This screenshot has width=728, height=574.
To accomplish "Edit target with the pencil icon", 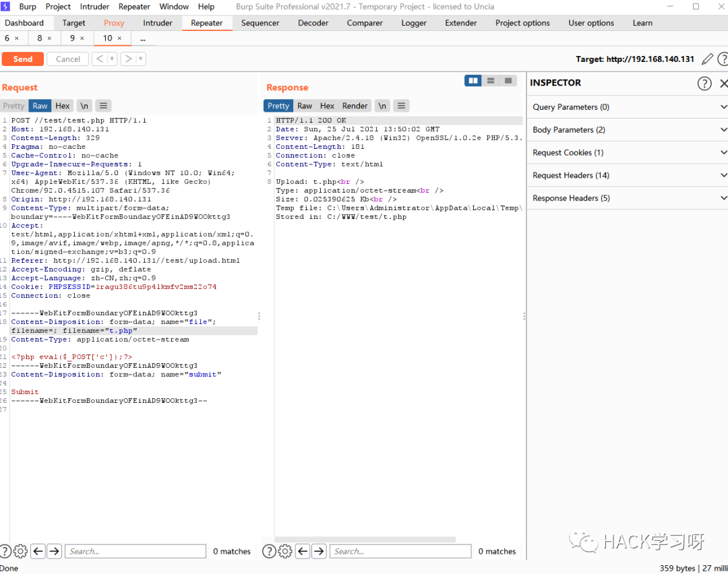I will click(707, 59).
